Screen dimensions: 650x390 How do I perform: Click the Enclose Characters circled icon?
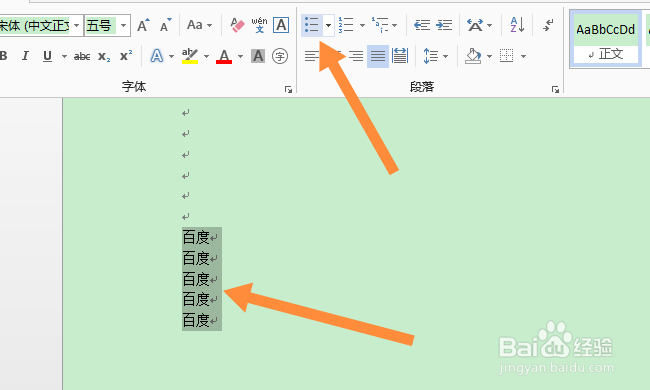coord(280,56)
